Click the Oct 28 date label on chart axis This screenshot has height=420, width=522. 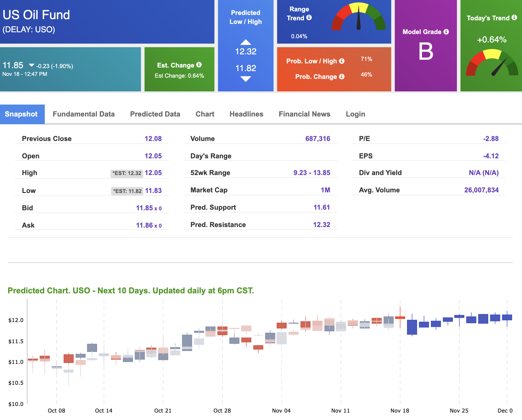coord(222,411)
